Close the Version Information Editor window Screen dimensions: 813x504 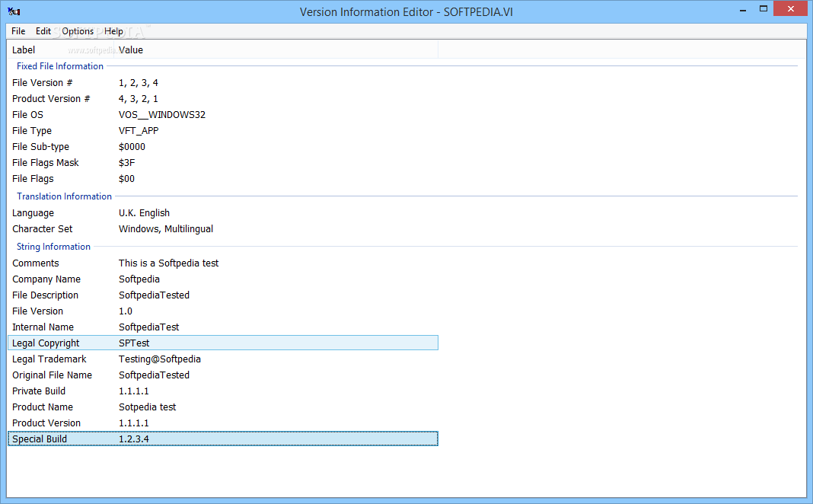(x=791, y=9)
